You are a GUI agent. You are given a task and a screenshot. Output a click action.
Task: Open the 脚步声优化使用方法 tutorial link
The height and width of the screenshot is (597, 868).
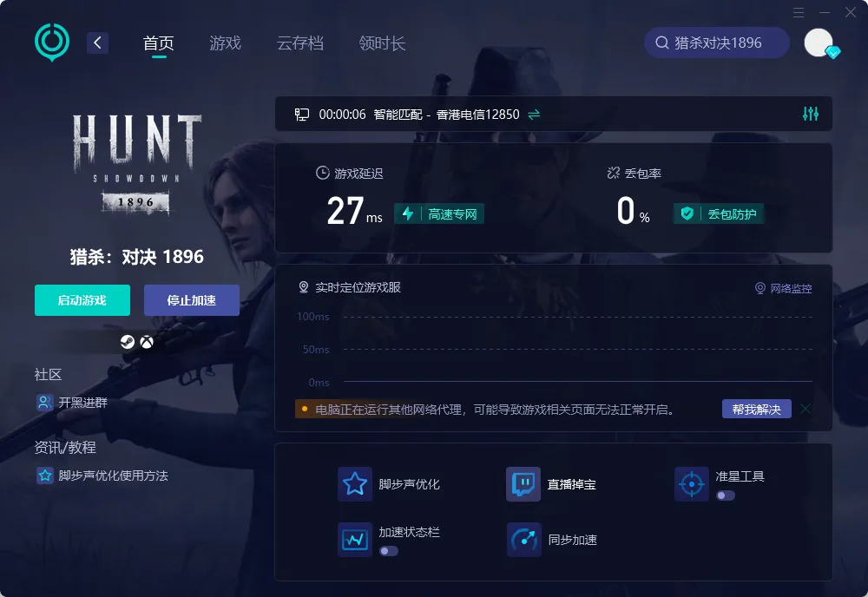tap(113, 476)
